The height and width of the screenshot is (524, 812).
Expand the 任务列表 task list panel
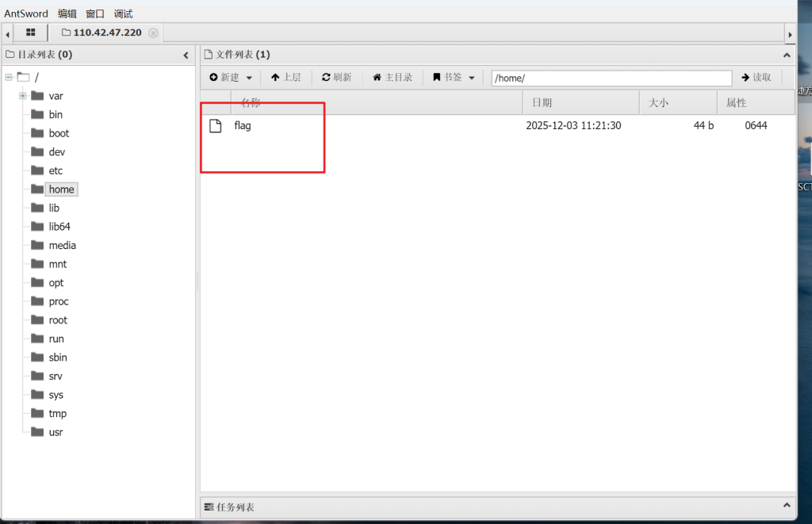click(x=787, y=506)
